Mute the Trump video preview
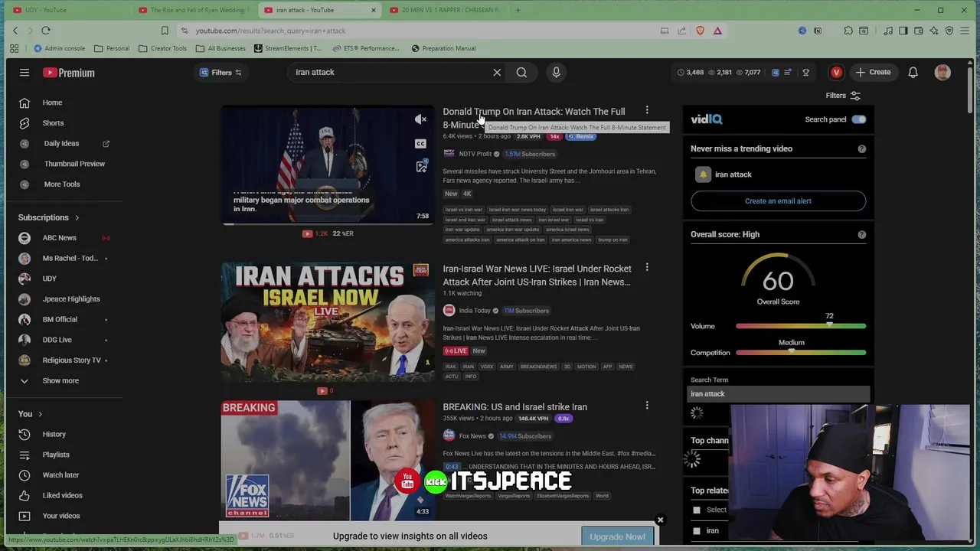This screenshot has width=980, height=551. [x=420, y=119]
